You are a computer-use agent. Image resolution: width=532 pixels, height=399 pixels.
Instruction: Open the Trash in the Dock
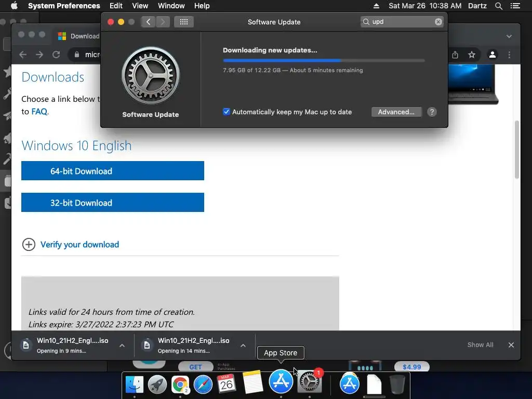click(x=397, y=384)
